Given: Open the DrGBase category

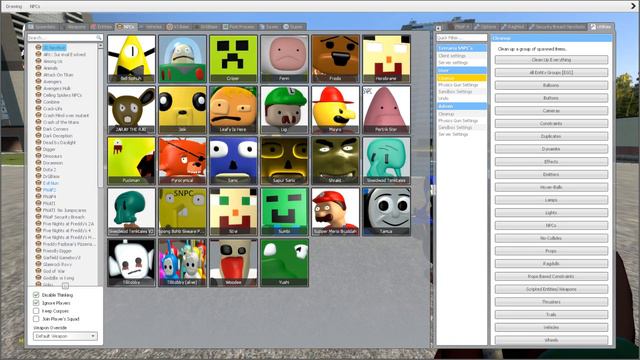Looking at the screenshot, I should [51, 176].
